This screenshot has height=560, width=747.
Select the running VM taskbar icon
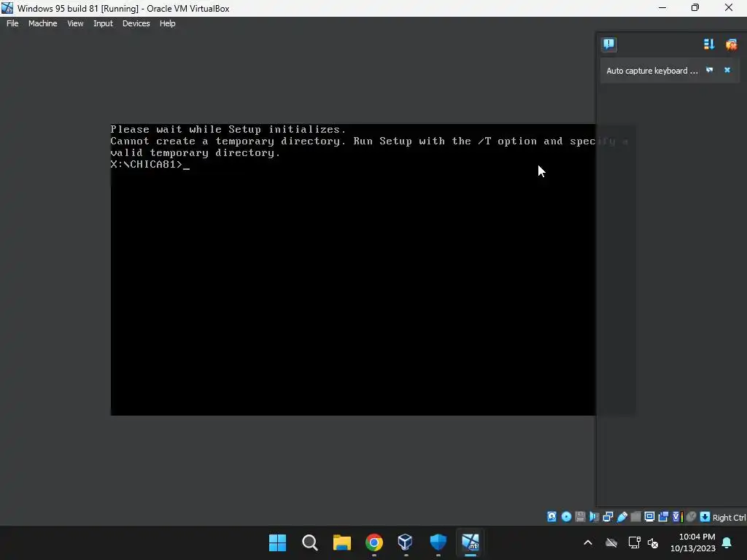click(471, 542)
